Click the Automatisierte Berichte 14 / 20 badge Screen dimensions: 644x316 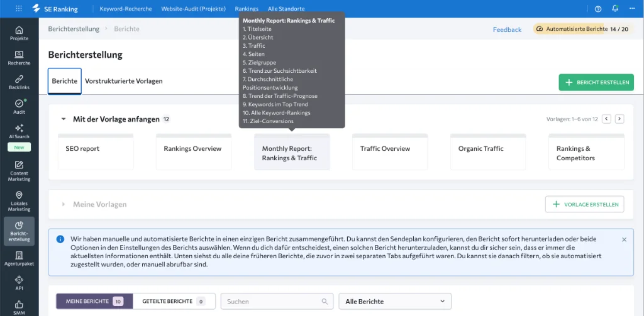[582, 29]
